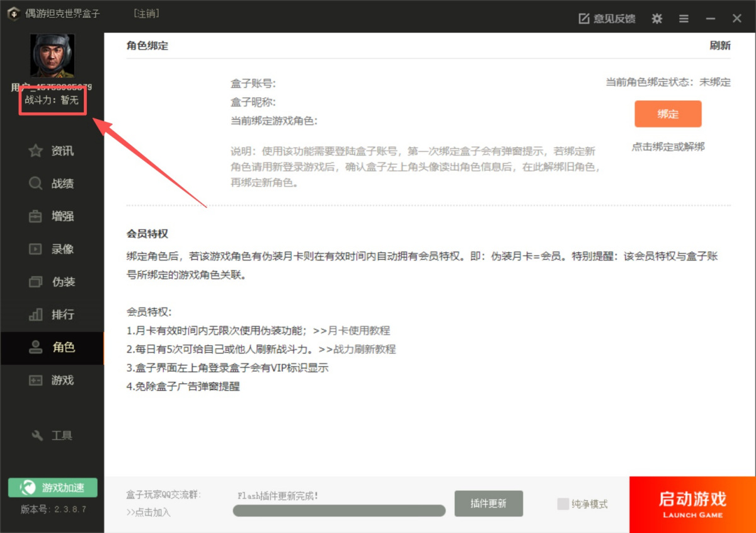Image resolution: width=756 pixels, height=533 pixels.
Task: Click the 插件更新 button
Action: (x=488, y=503)
